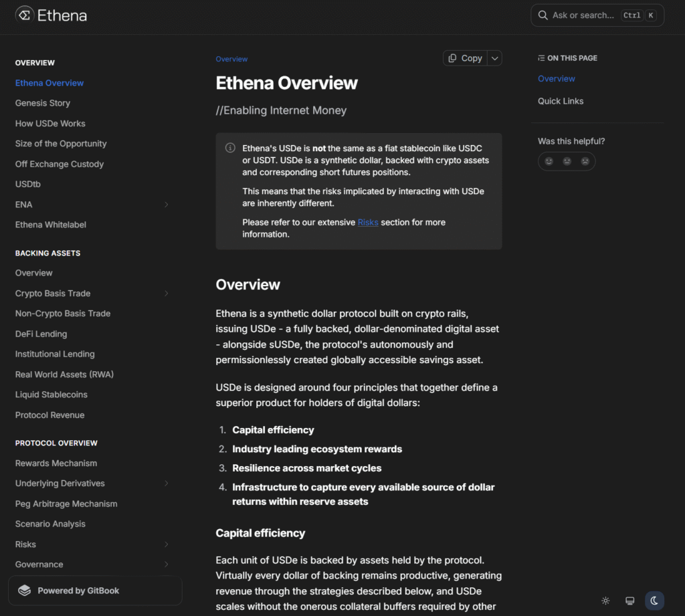The height and width of the screenshot is (616, 685).
Task: Jump to Overview in On This Page
Action: (556, 79)
